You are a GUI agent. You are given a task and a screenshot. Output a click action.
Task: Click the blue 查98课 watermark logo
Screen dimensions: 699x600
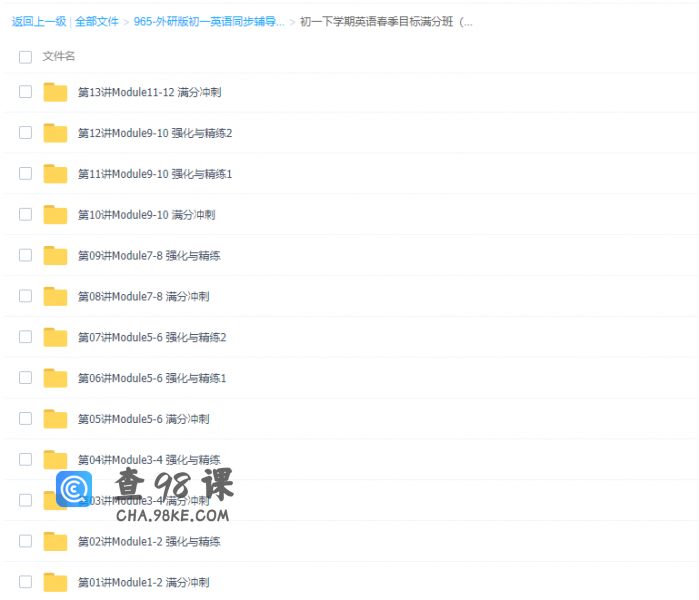[74, 489]
